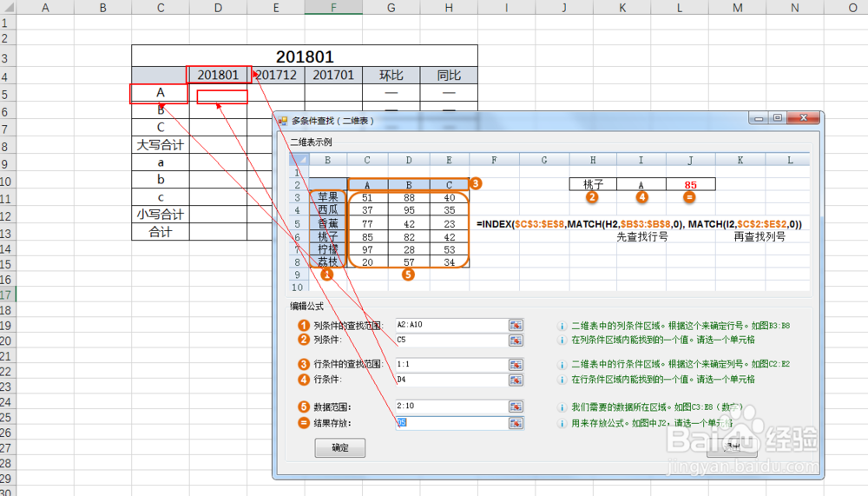Click the 合计 cell in row 13

[x=161, y=232]
